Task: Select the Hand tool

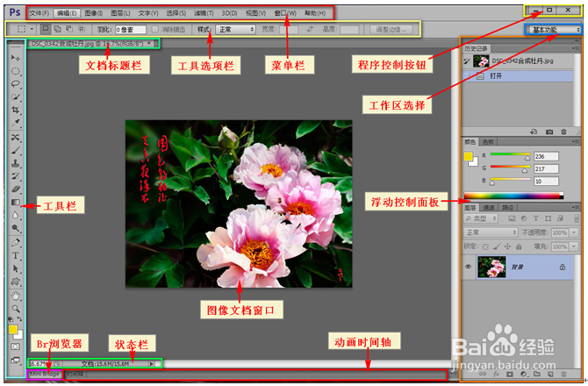Action: [x=16, y=296]
